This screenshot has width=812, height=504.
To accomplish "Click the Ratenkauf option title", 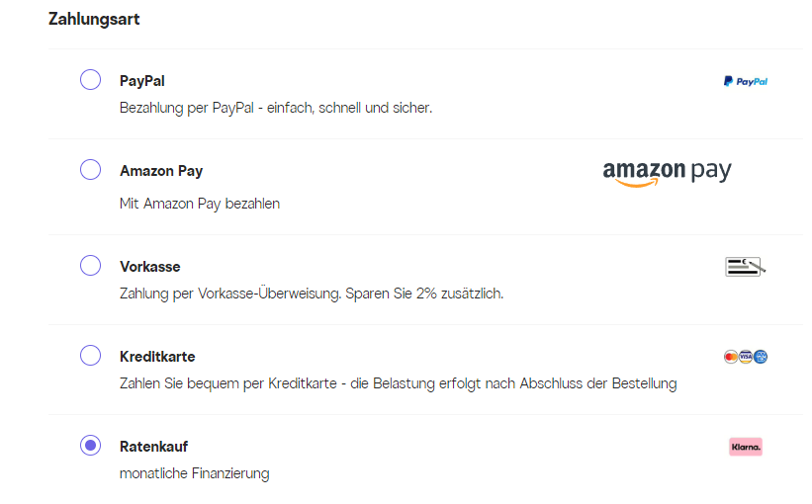I will tap(153, 447).
